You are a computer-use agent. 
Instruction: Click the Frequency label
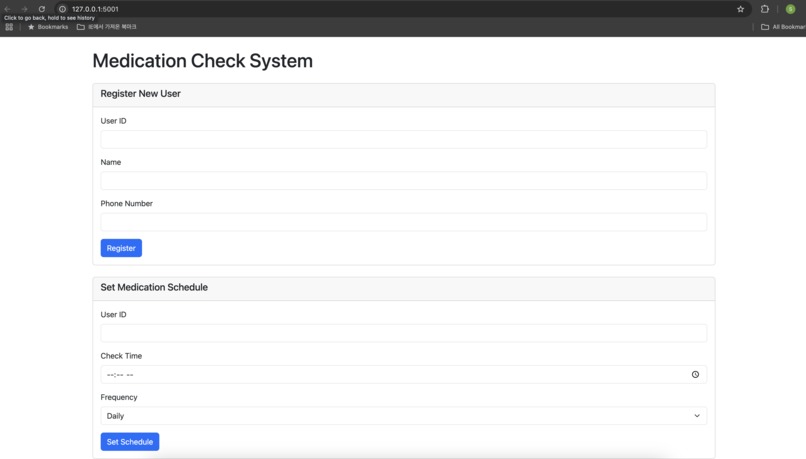119,397
